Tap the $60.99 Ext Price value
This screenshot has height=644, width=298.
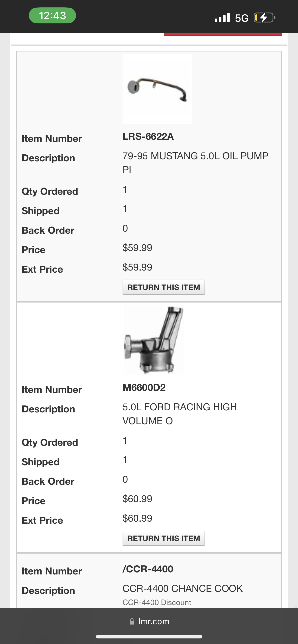(x=137, y=518)
